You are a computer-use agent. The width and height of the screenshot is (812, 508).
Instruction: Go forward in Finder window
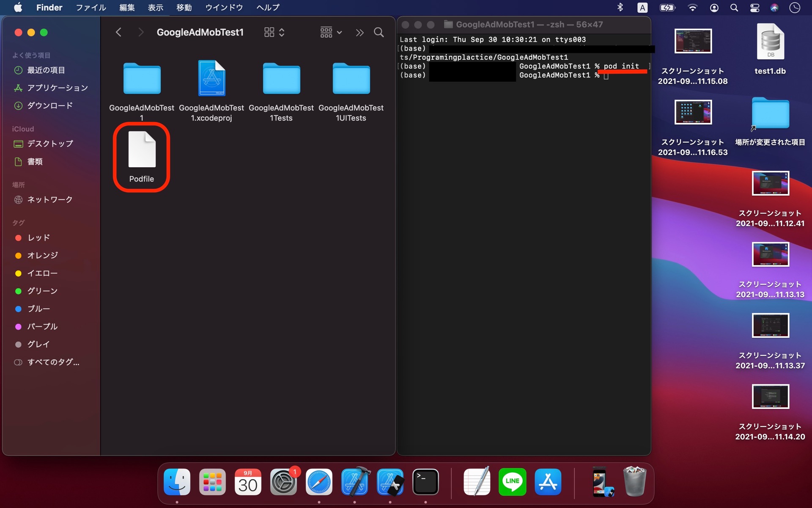pos(141,32)
